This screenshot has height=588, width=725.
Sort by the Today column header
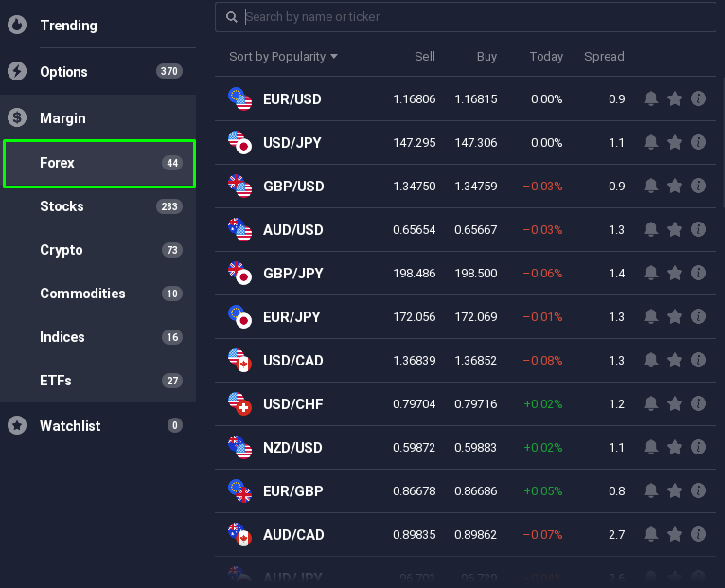coord(546,57)
